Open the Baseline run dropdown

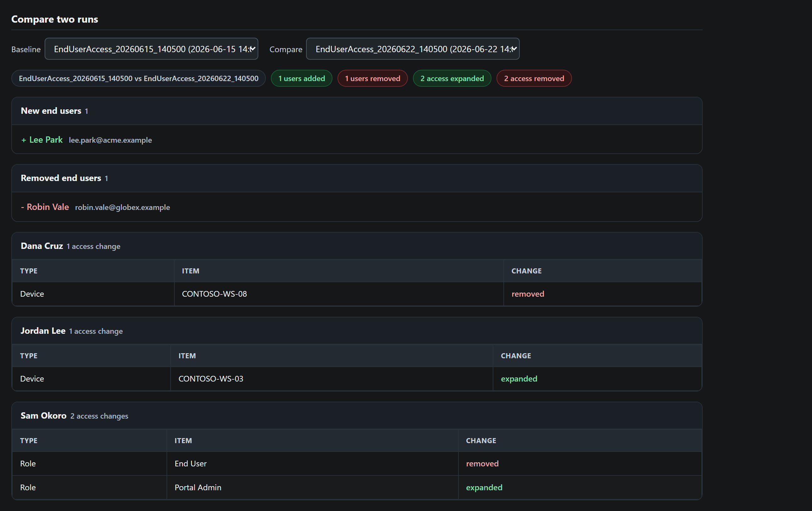[x=151, y=49]
